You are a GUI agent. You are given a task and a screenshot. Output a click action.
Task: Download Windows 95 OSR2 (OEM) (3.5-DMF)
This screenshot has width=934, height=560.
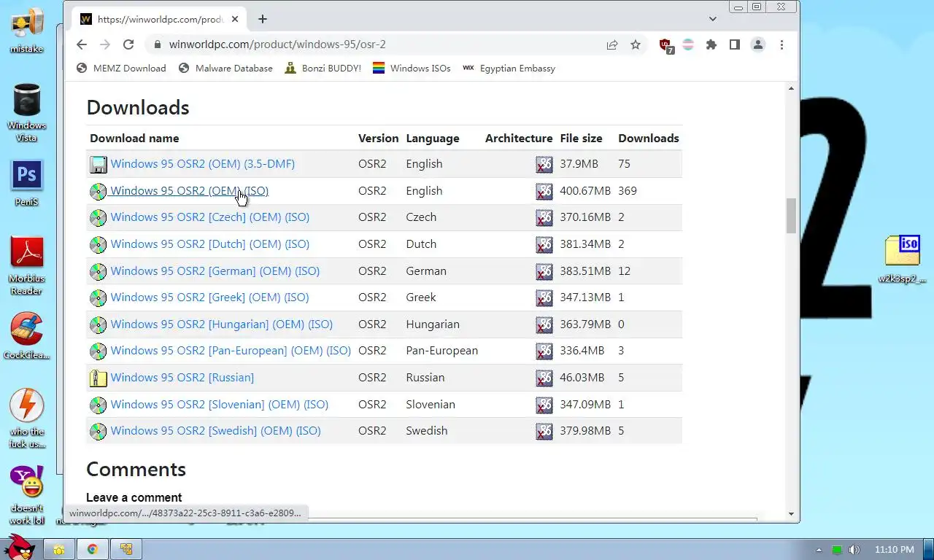click(203, 164)
